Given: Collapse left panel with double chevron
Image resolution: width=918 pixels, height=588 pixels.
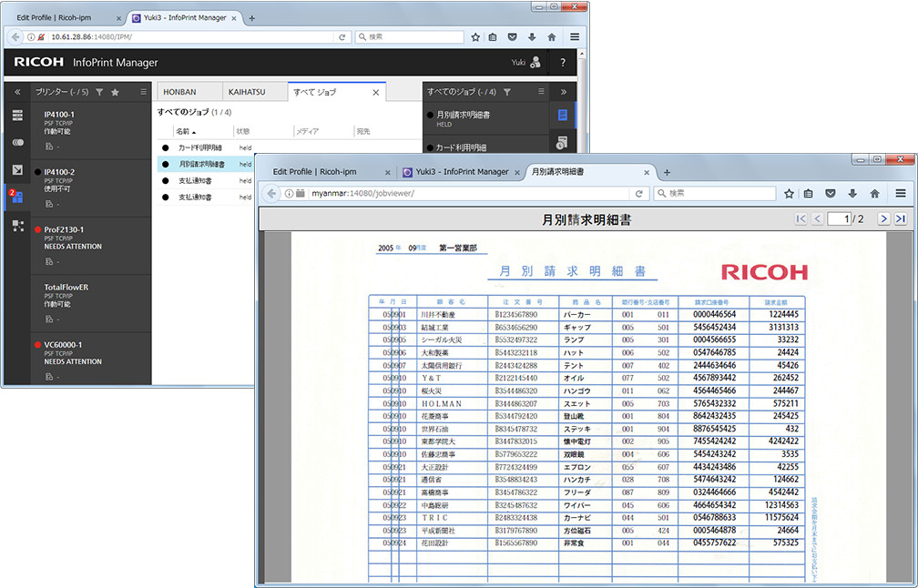Looking at the screenshot, I should [17, 92].
